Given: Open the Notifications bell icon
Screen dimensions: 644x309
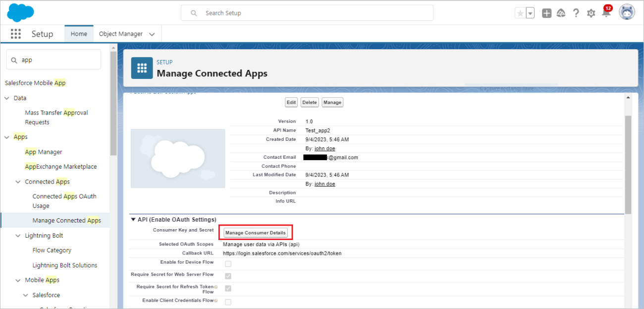Looking at the screenshot, I should [606, 13].
